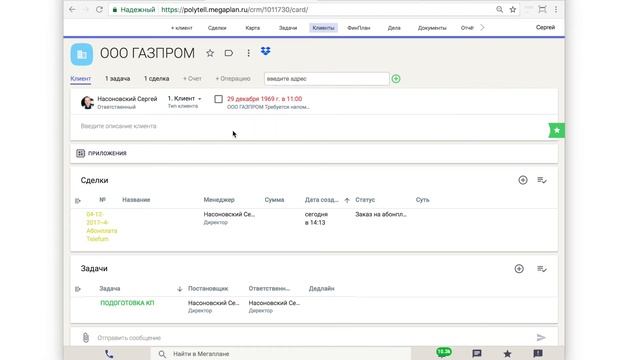This screenshot has width=640, height=360.
Task: Click the paperclip attach icon
Action: (85, 338)
